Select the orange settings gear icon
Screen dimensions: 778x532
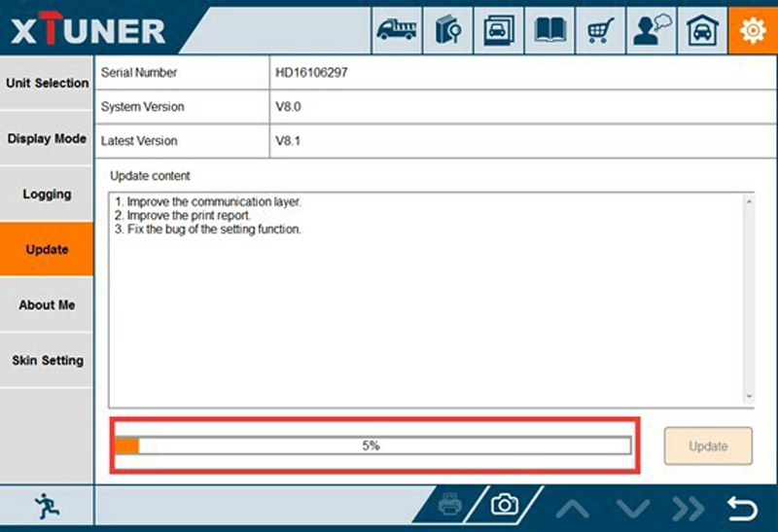pyautogui.click(x=753, y=31)
